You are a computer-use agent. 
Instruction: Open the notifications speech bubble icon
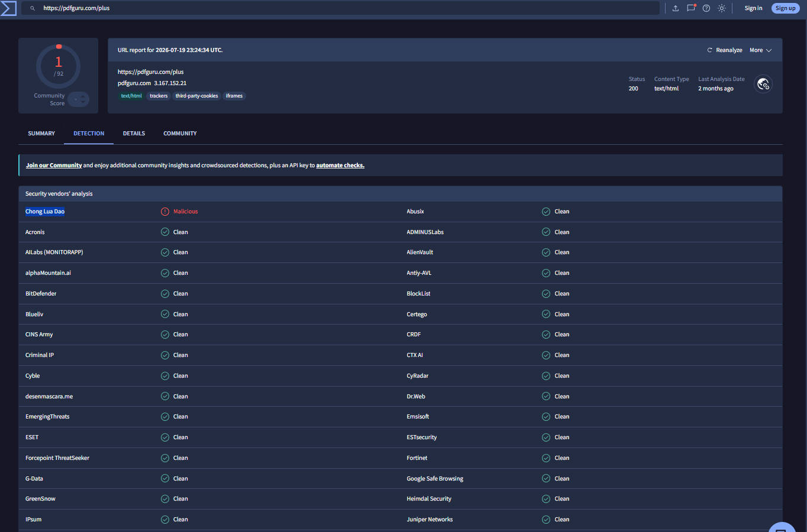(690, 8)
